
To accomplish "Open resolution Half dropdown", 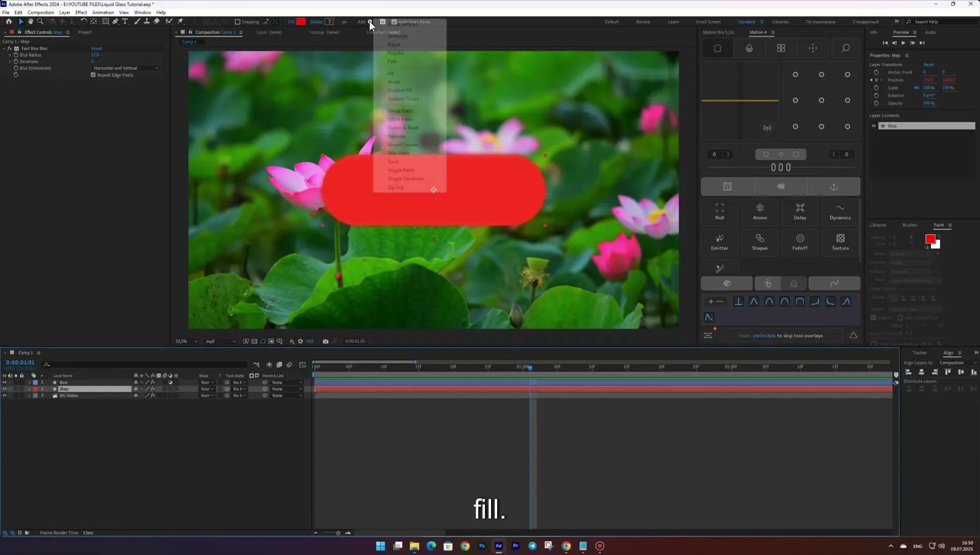I will [x=220, y=341].
